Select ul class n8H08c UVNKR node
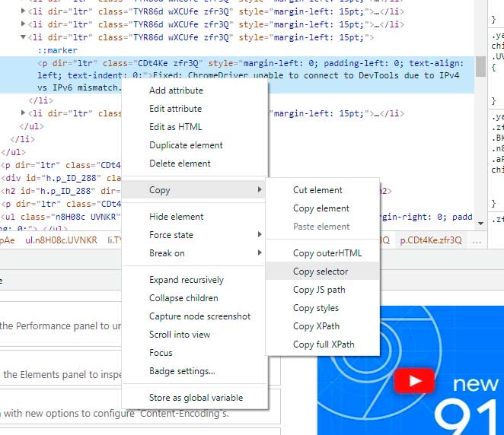The image size is (504, 435). 60,217
